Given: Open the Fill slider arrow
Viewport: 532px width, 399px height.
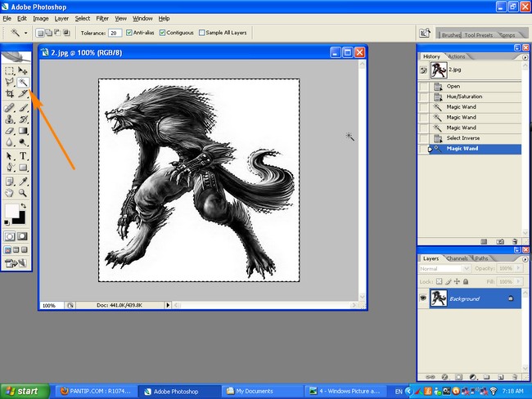Looking at the screenshot, I should point(518,281).
